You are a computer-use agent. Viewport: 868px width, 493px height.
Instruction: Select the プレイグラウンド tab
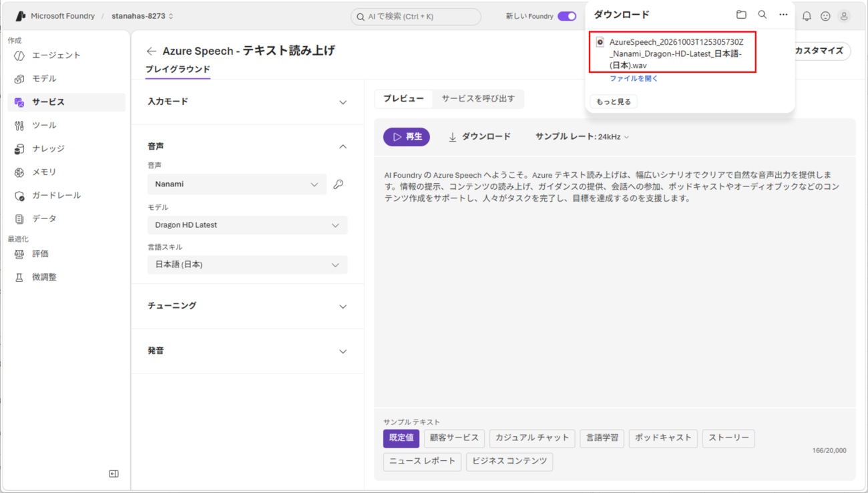click(x=178, y=69)
